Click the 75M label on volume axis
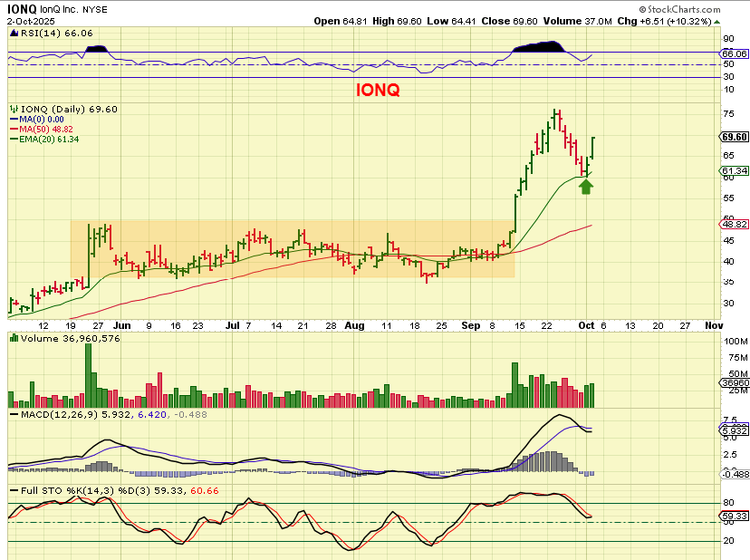 pyautogui.click(x=737, y=358)
